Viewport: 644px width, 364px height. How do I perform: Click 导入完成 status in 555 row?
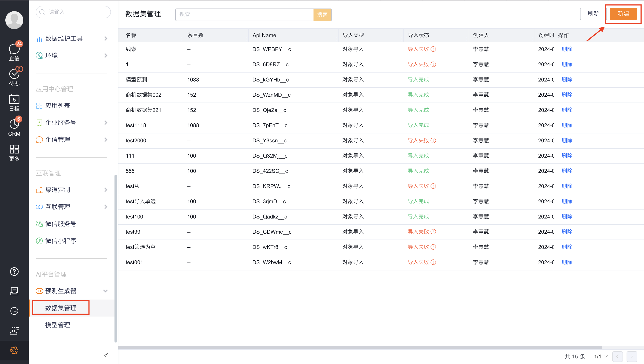click(418, 171)
